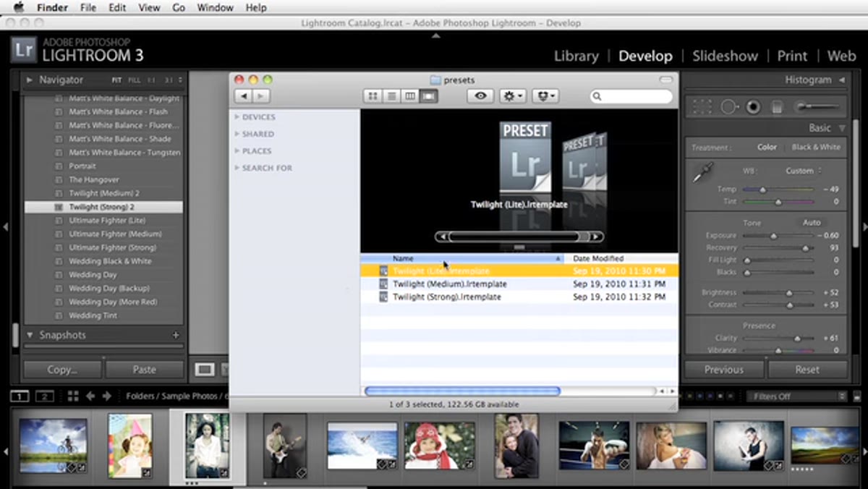The image size is (868, 489).
Task: Switch Finder to column view
Action: 410,95
